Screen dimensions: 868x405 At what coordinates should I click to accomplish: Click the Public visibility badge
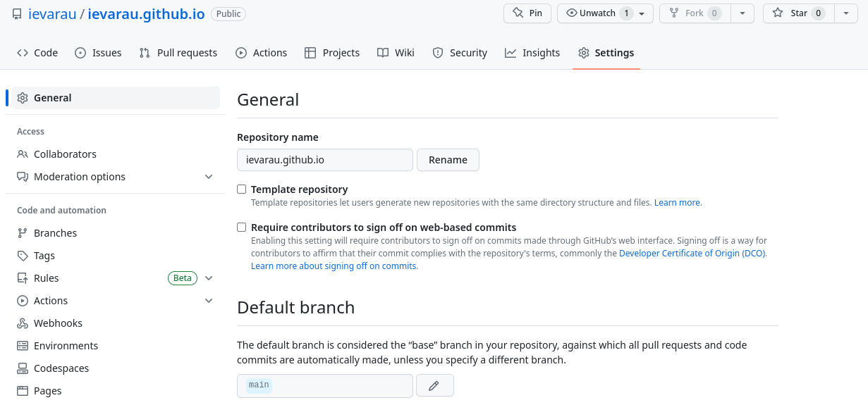point(228,14)
